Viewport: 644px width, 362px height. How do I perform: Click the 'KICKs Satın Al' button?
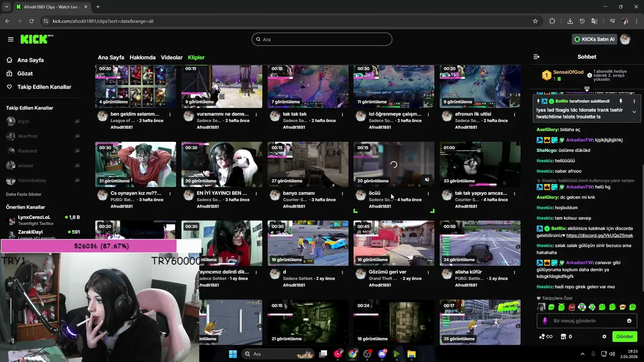[594, 39]
